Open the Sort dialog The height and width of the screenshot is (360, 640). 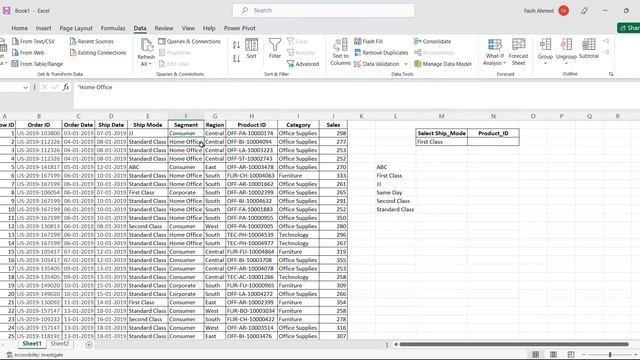click(x=251, y=49)
